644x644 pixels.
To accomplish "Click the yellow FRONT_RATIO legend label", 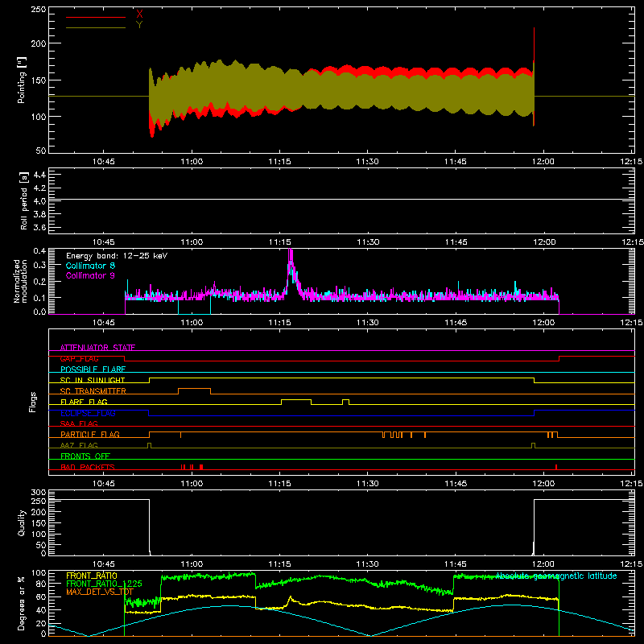I will coord(92,576).
